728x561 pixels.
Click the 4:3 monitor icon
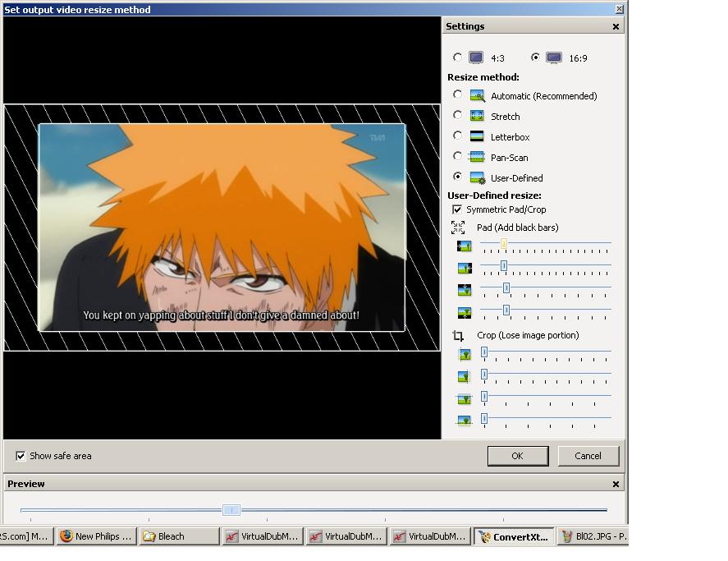point(476,57)
